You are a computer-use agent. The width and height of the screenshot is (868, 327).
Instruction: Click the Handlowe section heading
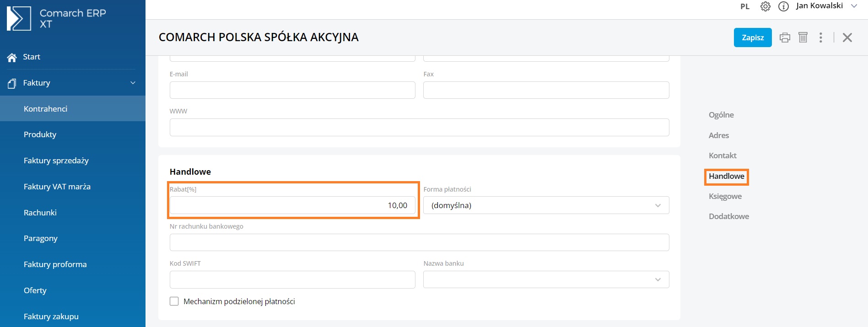point(190,172)
